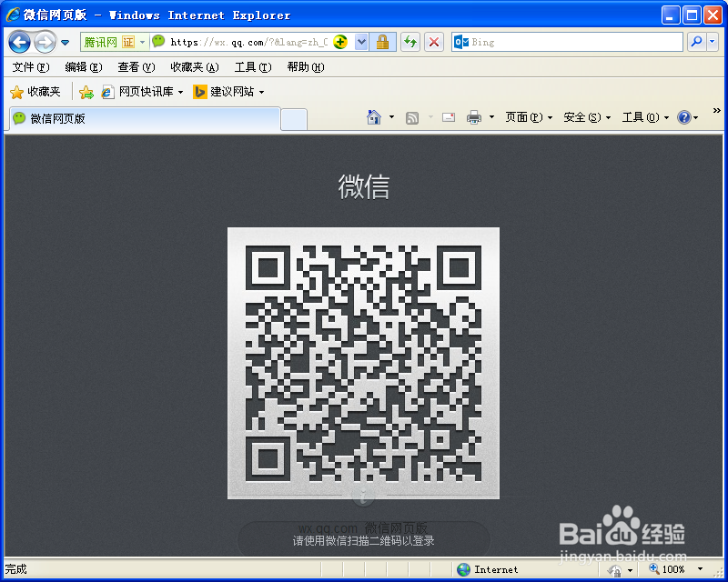
Task: Open the 网页快讯库 web slice gallery
Action: (x=142, y=92)
